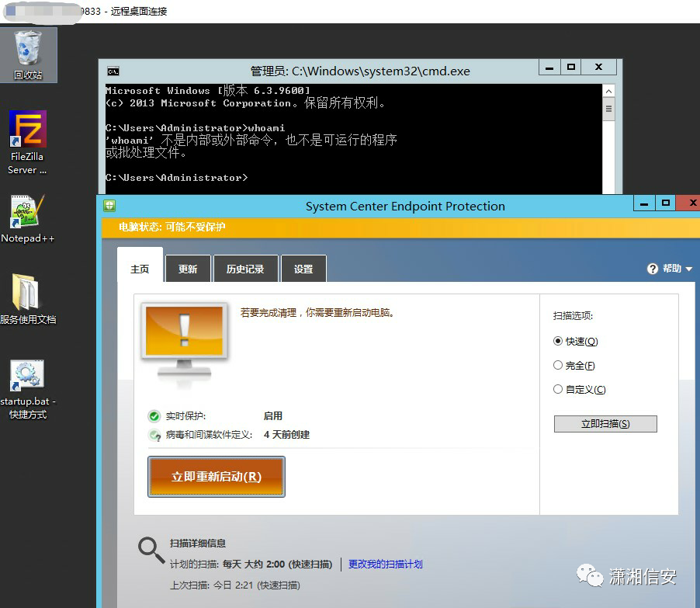Click the help question mark icon
The height and width of the screenshot is (608, 700).
coord(652,269)
